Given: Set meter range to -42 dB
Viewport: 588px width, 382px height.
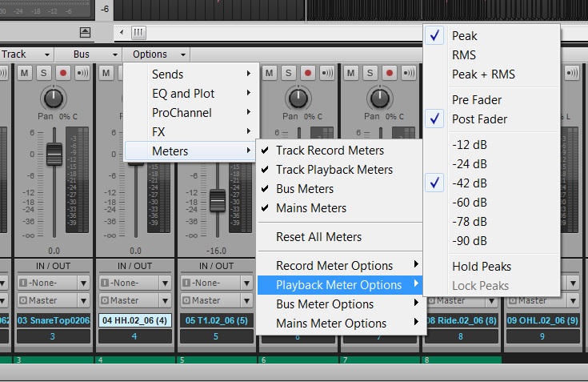Looking at the screenshot, I should pyautogui.click(x=492, y=183).
